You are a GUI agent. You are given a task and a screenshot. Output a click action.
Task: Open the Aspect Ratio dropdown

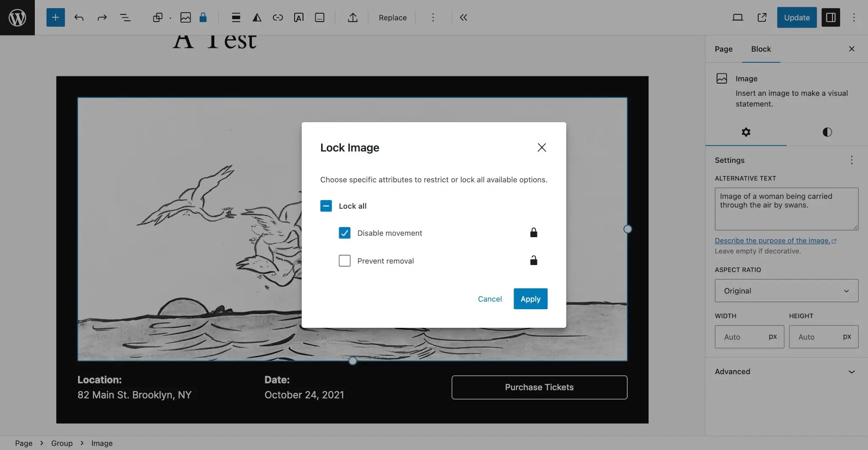786,291
